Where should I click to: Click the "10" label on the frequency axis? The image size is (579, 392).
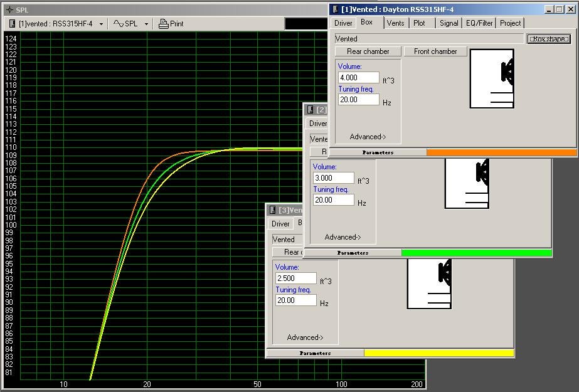click(x=63, y=384)
